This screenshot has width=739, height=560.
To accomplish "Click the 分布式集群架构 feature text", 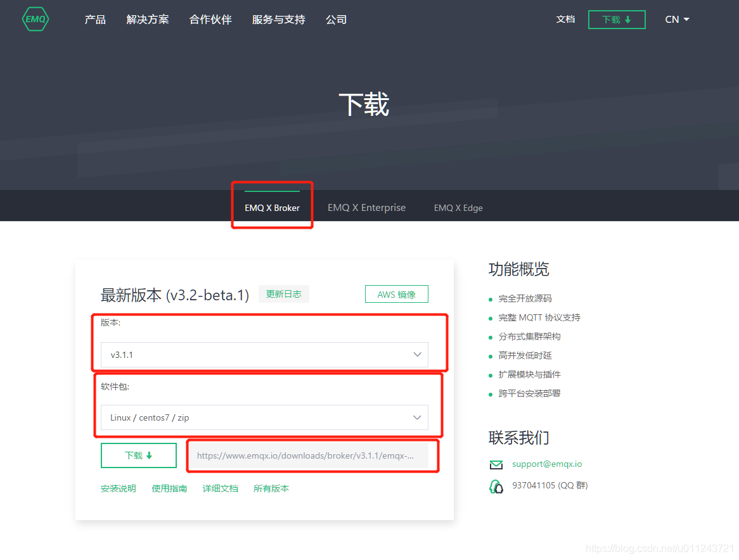I will tap(529, 336).
